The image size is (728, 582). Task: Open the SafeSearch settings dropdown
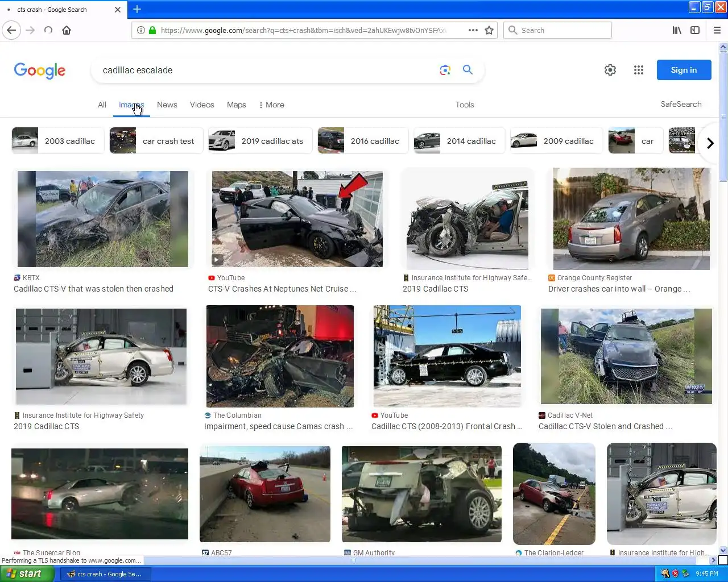pyautogui.click(x=681, y=104)
